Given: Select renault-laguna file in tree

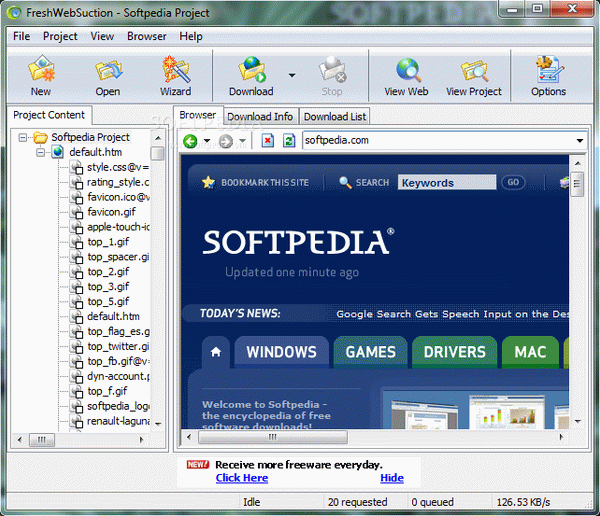Looking at the screenshot, I should [118, 421].
